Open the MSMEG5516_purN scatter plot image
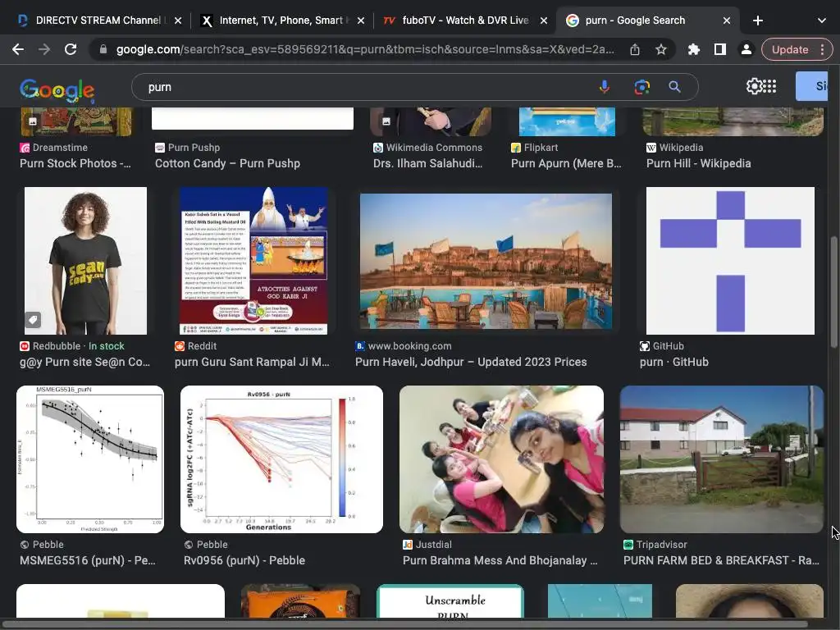The height and width of the screenshot is (630, 840). point(90,459)
